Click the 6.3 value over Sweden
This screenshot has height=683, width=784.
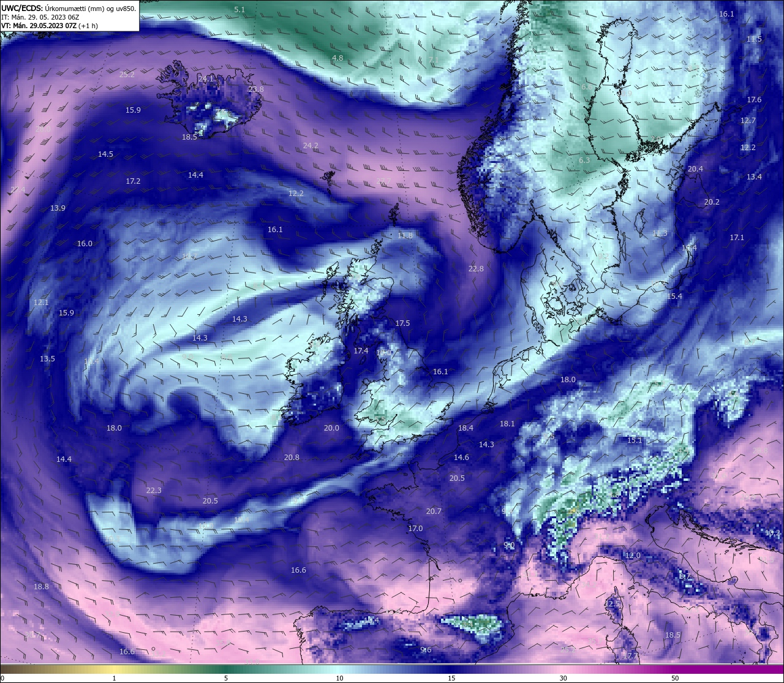click(584, 160)
